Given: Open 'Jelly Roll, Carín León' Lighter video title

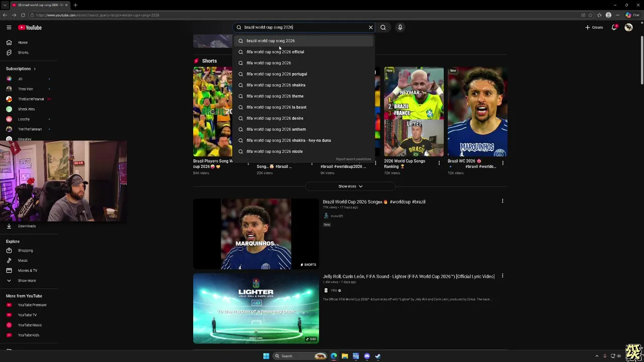Looking at the screenshot, I should pos(409,277).
